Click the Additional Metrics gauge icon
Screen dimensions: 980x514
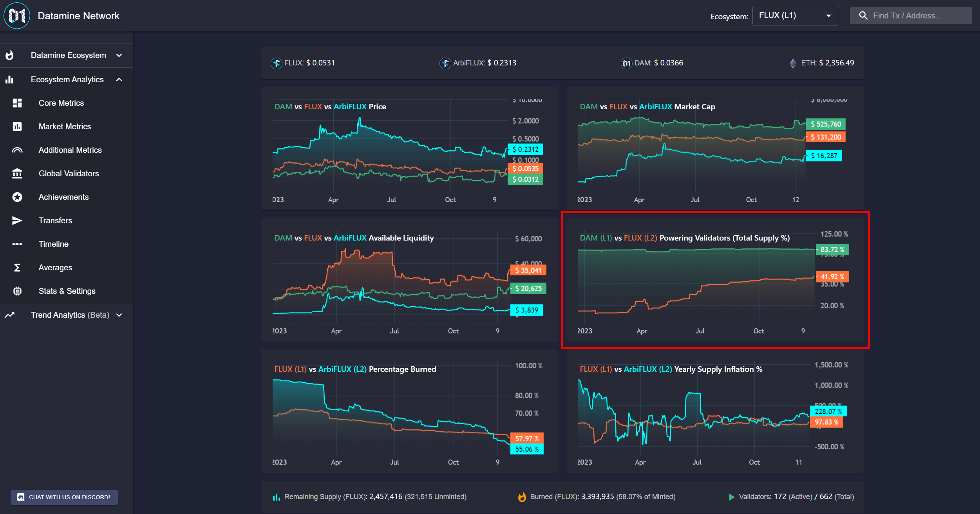click(x=17, y=150)
